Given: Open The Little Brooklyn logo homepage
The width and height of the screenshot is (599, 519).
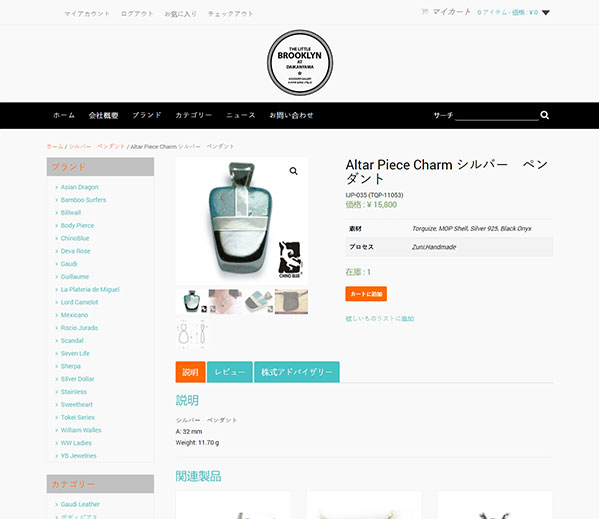Looking at the screenshot, I should 300,63.
